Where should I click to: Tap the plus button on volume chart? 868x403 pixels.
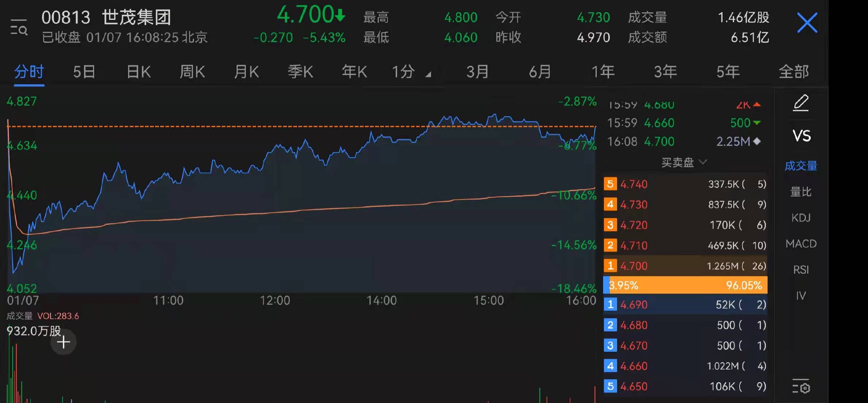(64, 342)
